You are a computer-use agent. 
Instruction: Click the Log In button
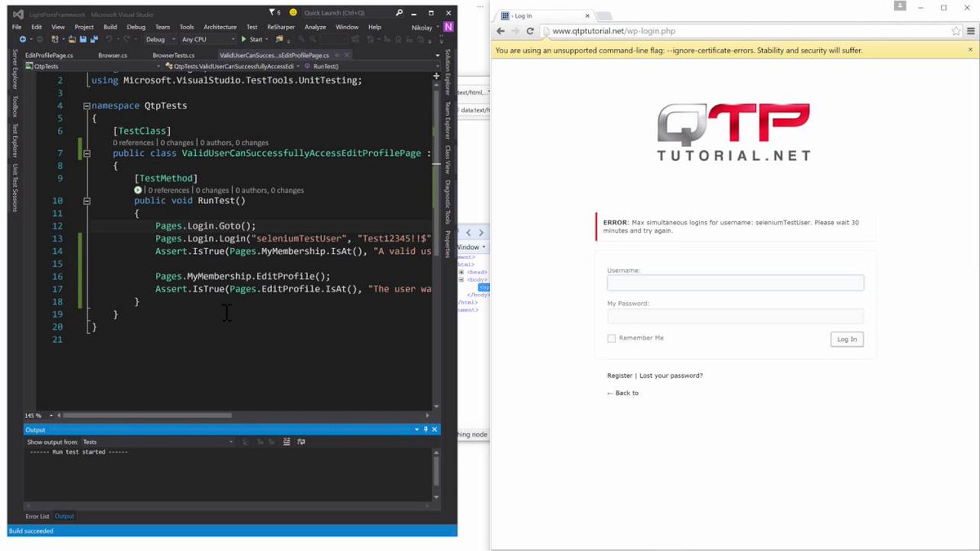846,339
